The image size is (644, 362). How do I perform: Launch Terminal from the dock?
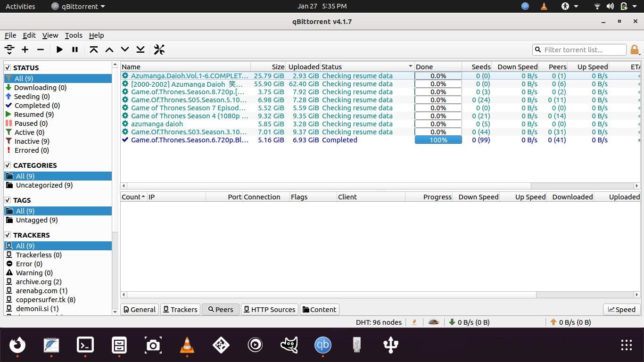[85, 345]
